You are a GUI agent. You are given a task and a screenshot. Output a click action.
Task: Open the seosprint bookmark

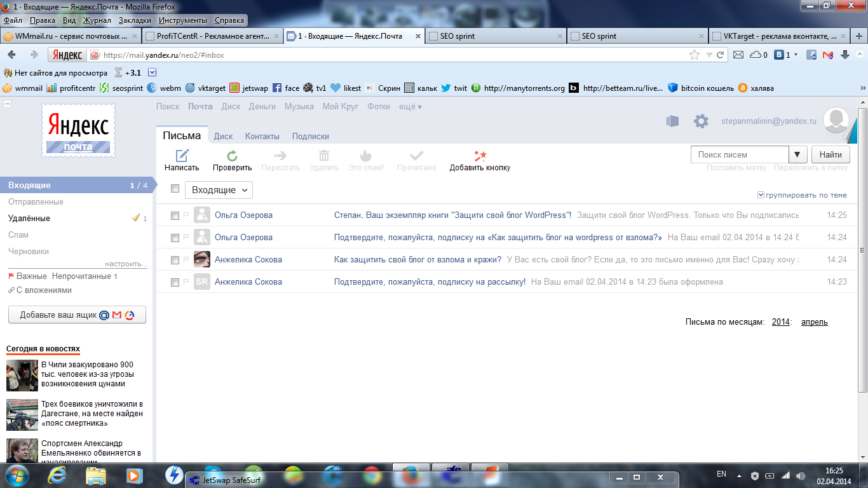point(121,88)
